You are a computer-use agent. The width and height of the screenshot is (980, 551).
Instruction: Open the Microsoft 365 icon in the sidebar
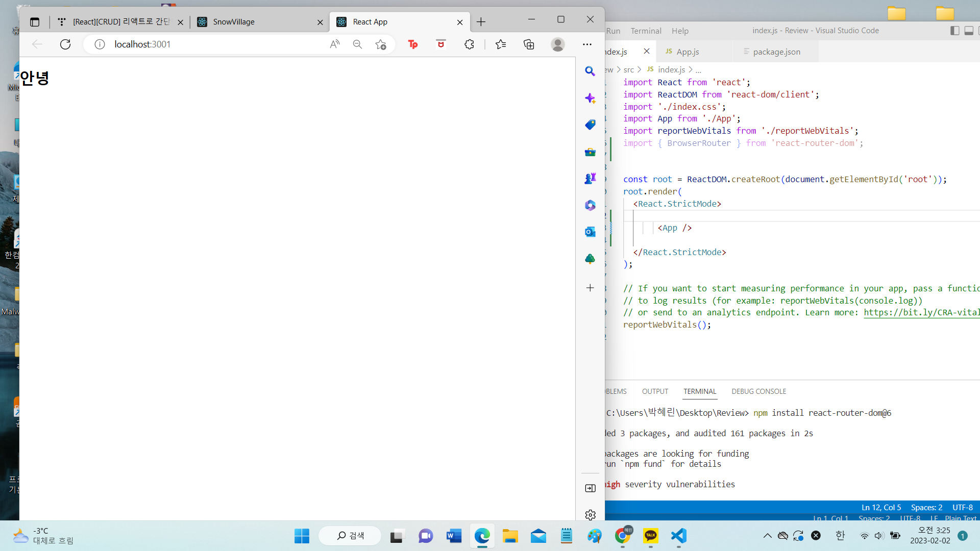click(x=590, y=205)
